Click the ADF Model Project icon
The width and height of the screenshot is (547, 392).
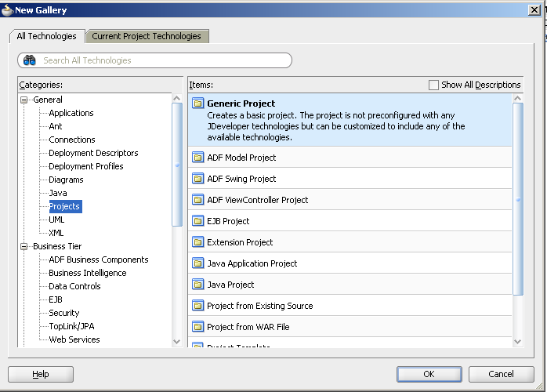click(197, 158)
